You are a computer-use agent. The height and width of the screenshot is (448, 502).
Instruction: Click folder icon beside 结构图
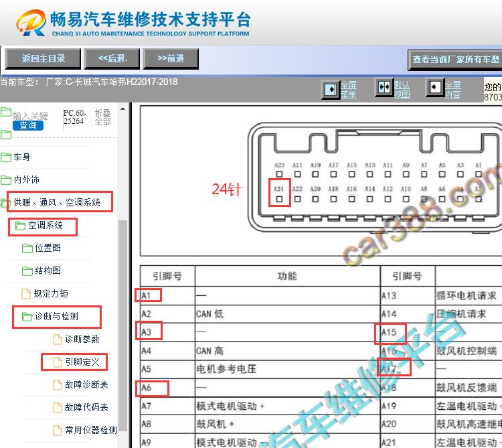[27, 271]
